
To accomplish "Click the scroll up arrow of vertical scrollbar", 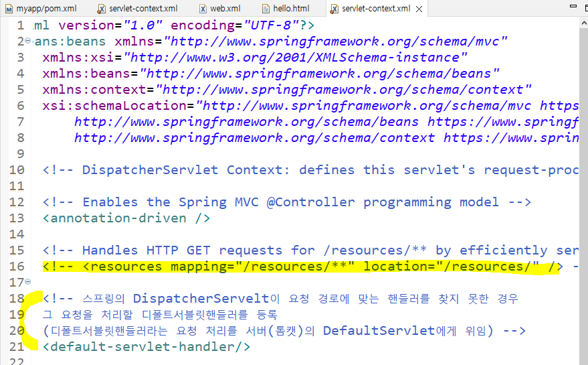I will (584, 23).
